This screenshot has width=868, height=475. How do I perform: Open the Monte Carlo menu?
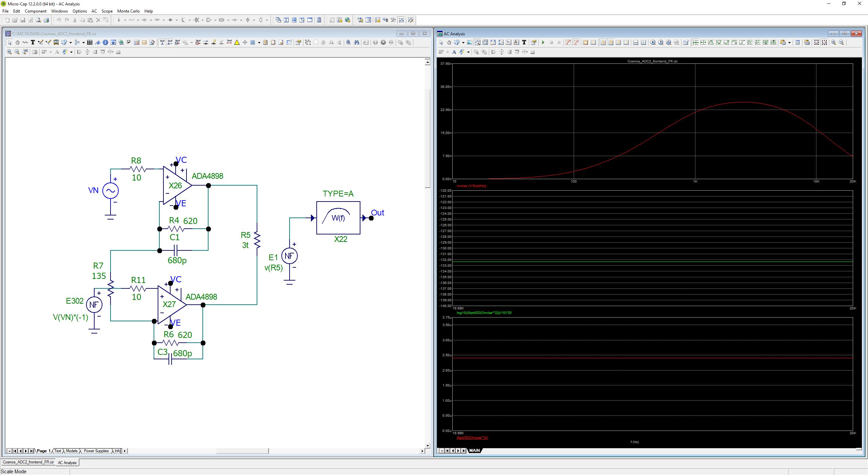tap(128, 11)
